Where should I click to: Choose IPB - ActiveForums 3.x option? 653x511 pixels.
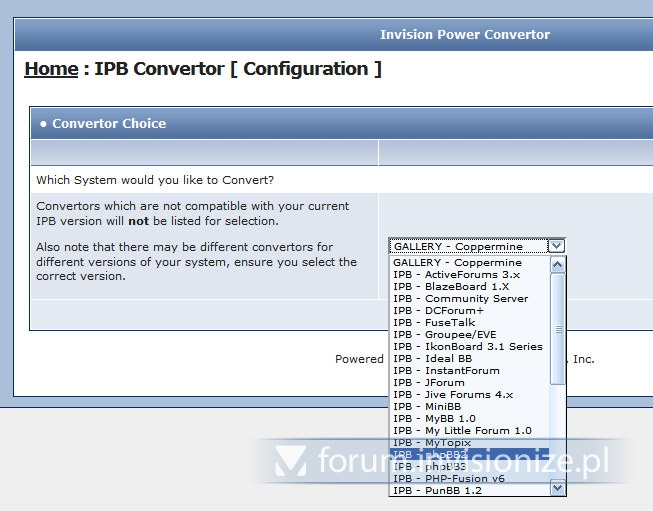point(456,275)
